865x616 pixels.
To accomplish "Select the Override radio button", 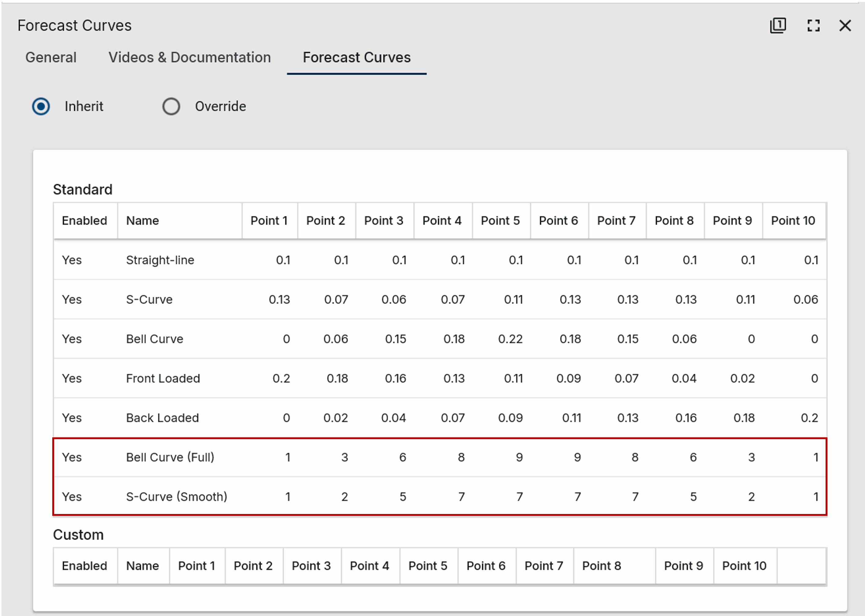I will click(x=171, y=107).
